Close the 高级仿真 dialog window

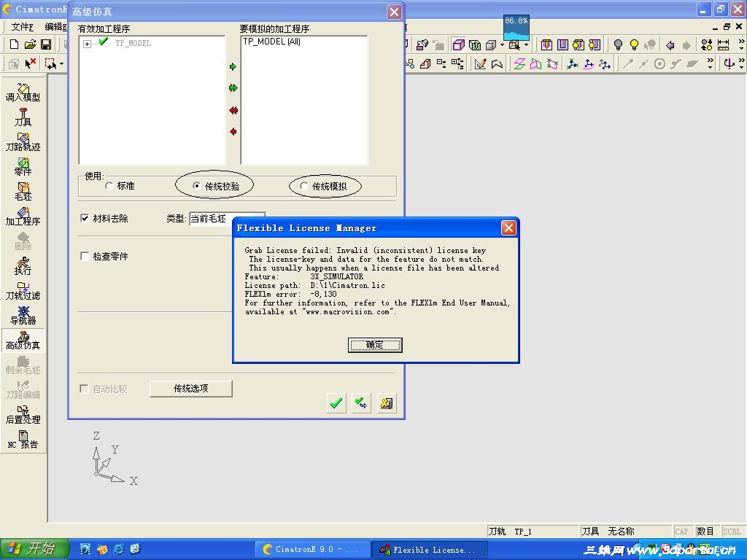(394, 12)
